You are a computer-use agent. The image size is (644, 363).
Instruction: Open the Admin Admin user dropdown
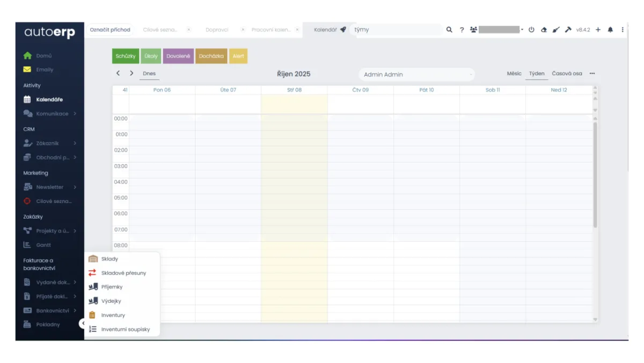(x=416, y=75)
